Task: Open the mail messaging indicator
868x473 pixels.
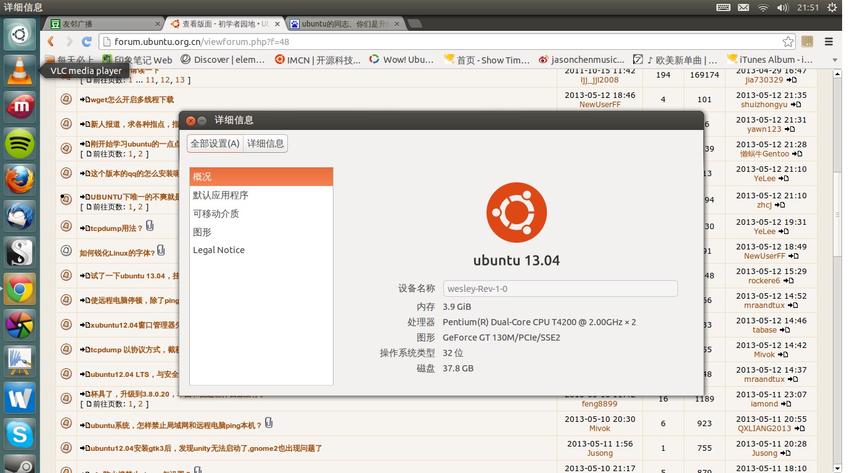Action: 743,7
